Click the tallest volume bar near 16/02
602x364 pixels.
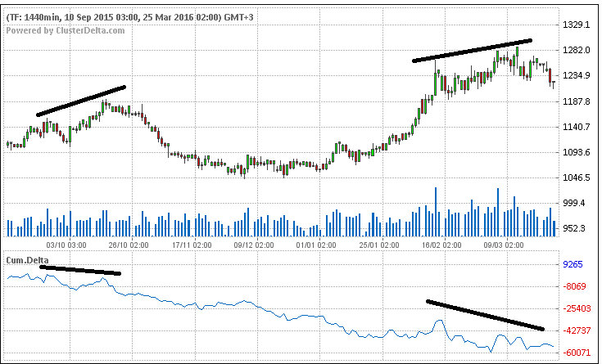436,212
